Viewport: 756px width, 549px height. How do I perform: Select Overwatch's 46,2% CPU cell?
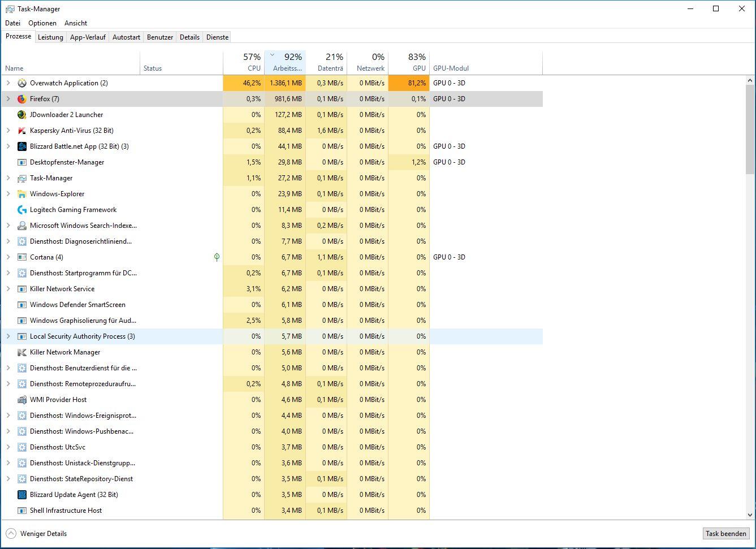pos(244,83)
